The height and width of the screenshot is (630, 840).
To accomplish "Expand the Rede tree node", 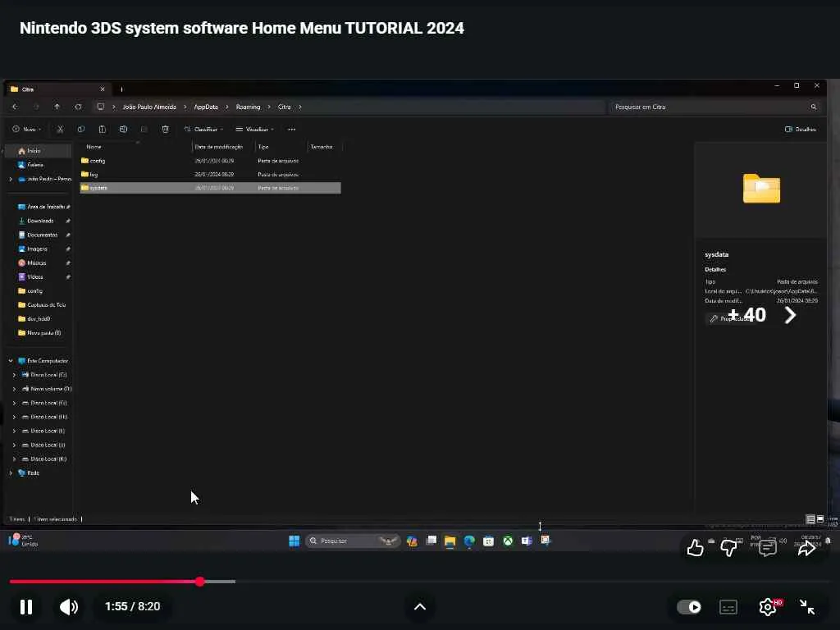I will [x=11, y=473].
